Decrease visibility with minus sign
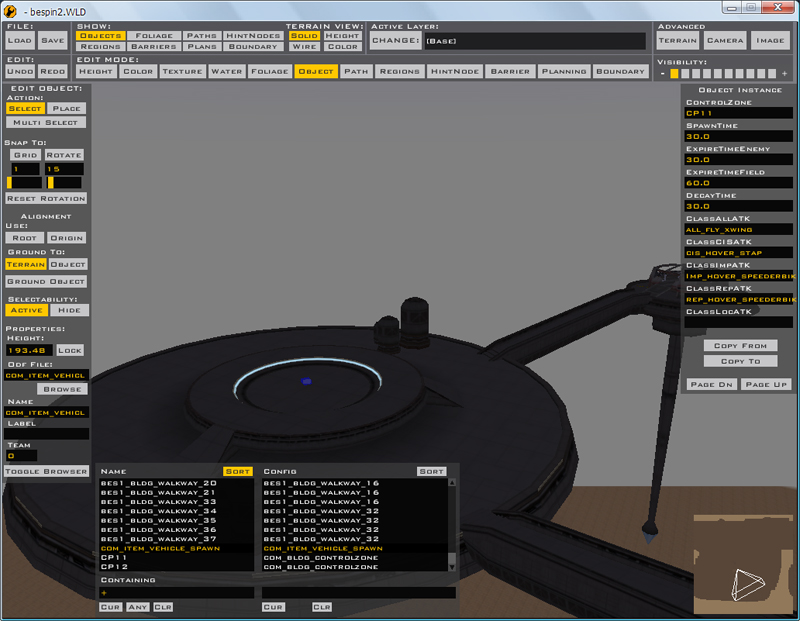Viewport: 800px width, 621px height. click(662, 73)
